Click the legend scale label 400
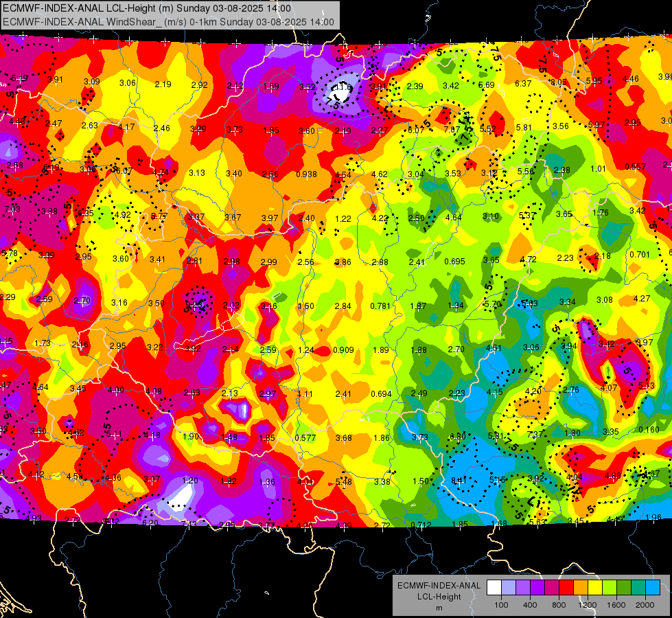The height and width of the screenshot is (618, 672). pos(530,605)
